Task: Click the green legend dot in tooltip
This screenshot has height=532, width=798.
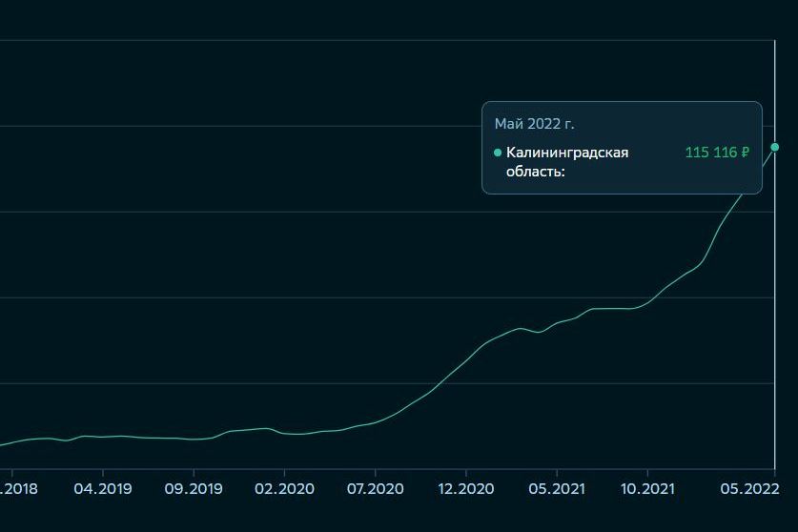Action: 498,153
